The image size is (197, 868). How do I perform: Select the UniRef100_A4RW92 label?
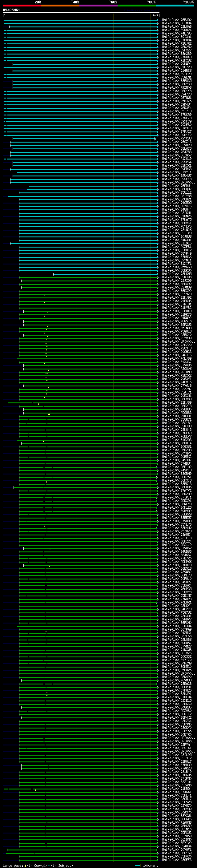177,318
